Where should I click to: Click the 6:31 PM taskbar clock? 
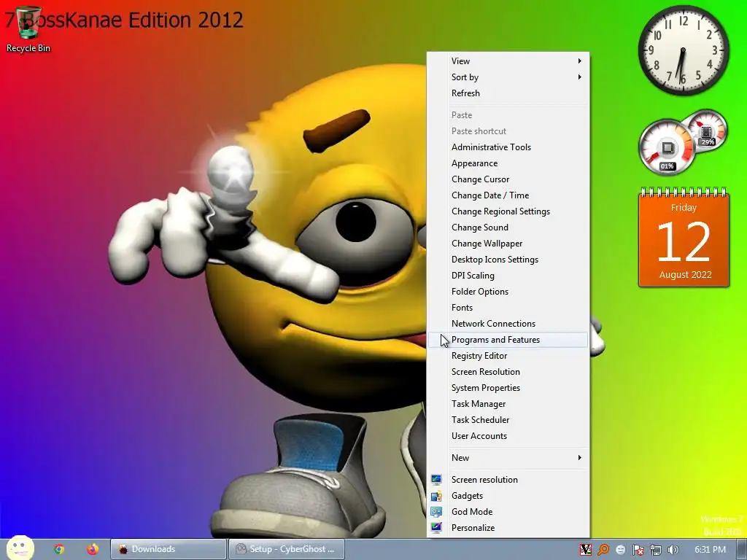710,549
